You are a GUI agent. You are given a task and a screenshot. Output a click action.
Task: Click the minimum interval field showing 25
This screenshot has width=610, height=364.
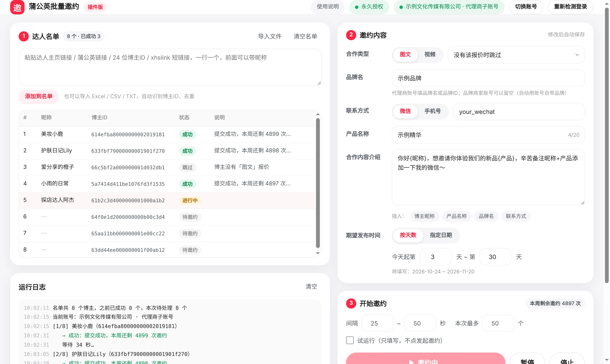[377, 323]
